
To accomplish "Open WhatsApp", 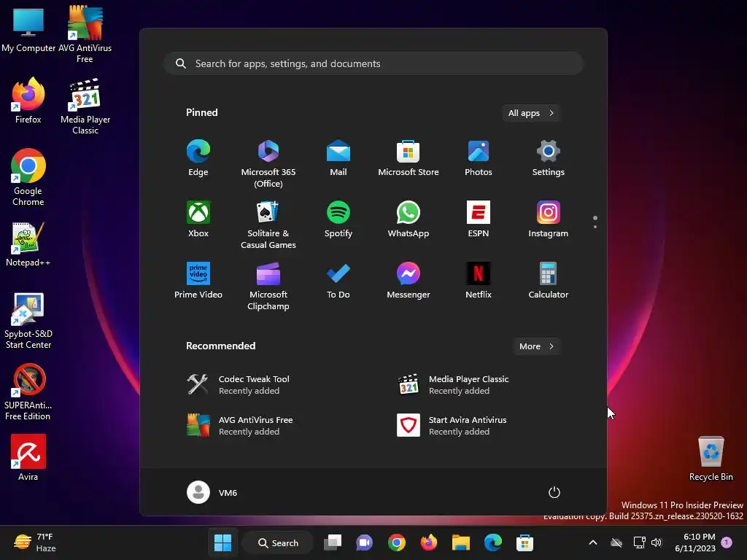I will point(409,219).
